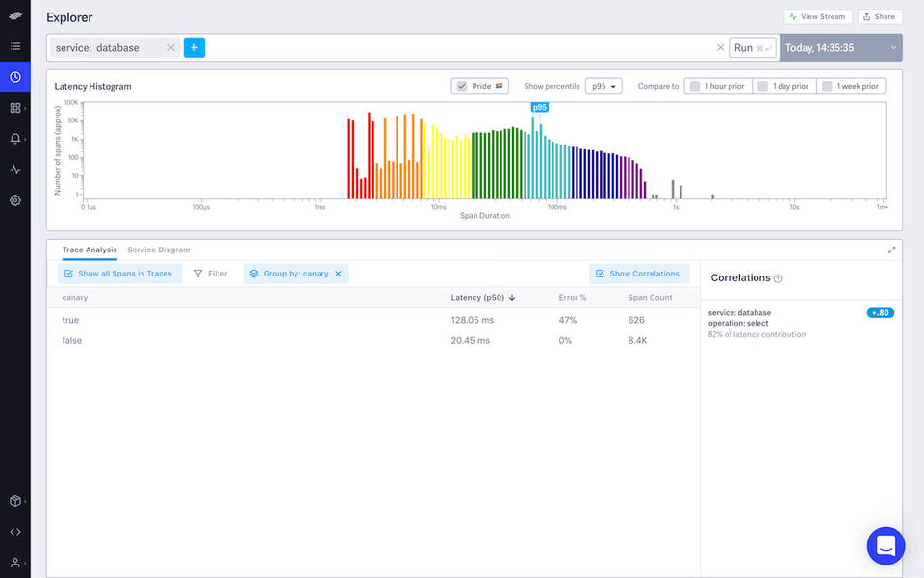This screenshot has width=924, height=578.
Task: Select the Trace Analysis tab
Action: (90, 250)
